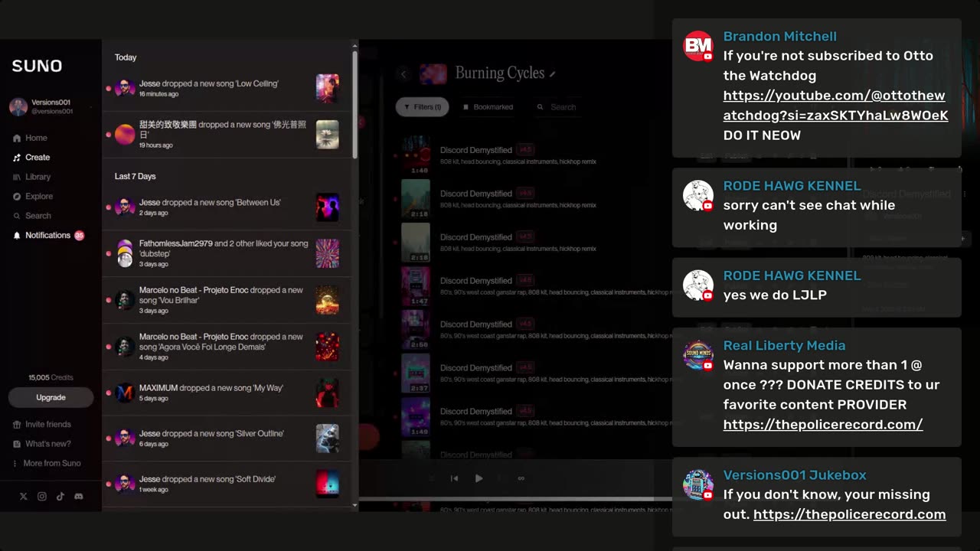Viewport: 980px width, 551px height.
Task: Open the 'Silver Outline' notification
Action: [x=227, y=439]
